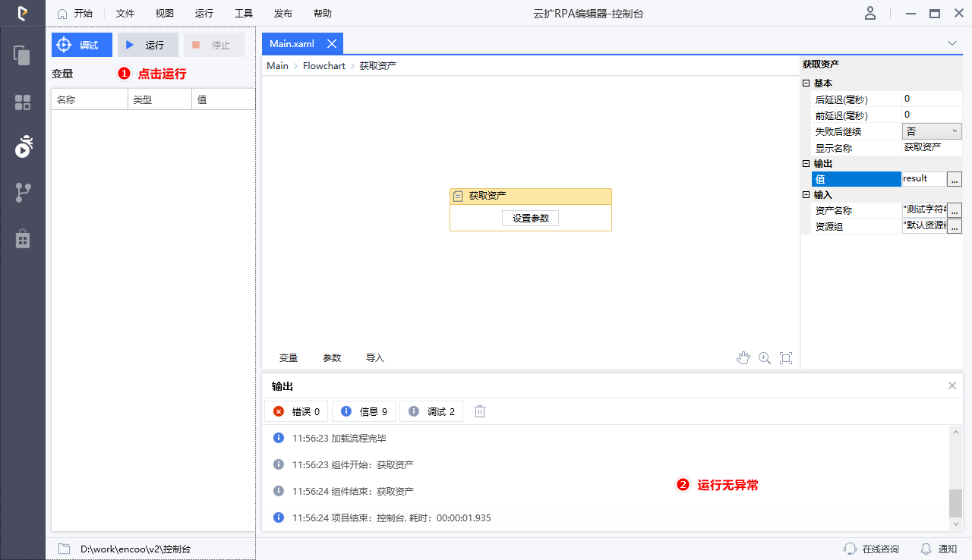This screenshot has width=972, height=560.
Task: Open the 开始 menu
Action: click(84, 14)
